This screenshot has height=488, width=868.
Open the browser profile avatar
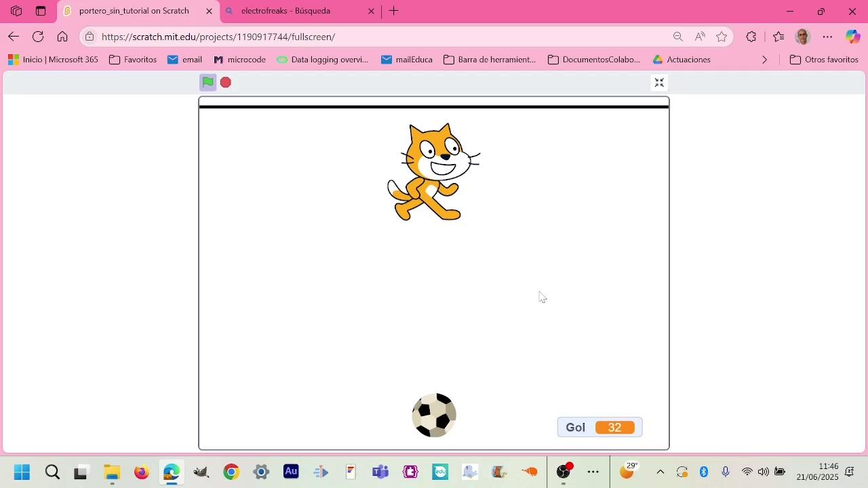[x=803, y=37]
